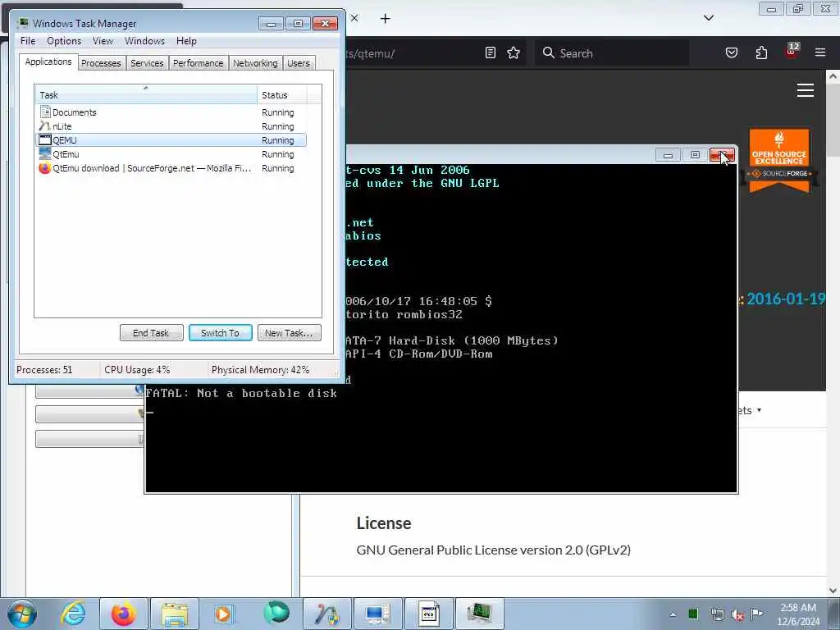Click the green CPU meter tray icon
This screenshot has width=840, height=630.
[x=693, y=614]
